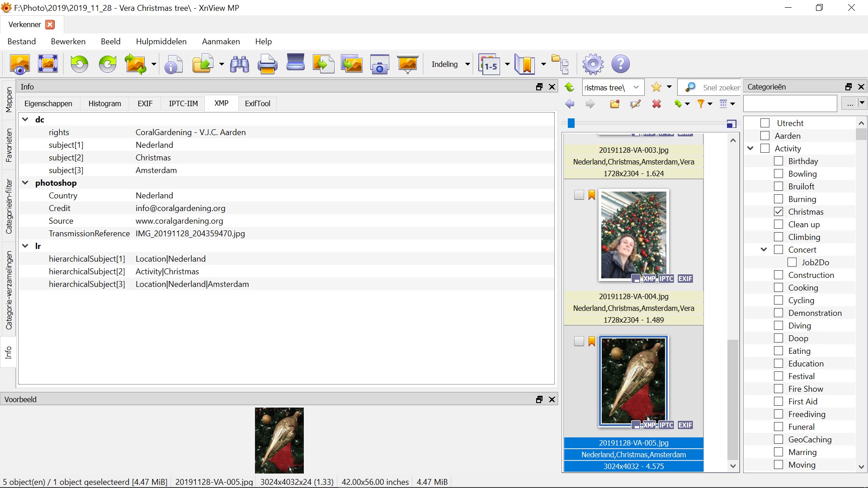Click the red delete X icon
The width and height of the screenshot is (868, 488).
pyautogui.click(x=656, y=104)
